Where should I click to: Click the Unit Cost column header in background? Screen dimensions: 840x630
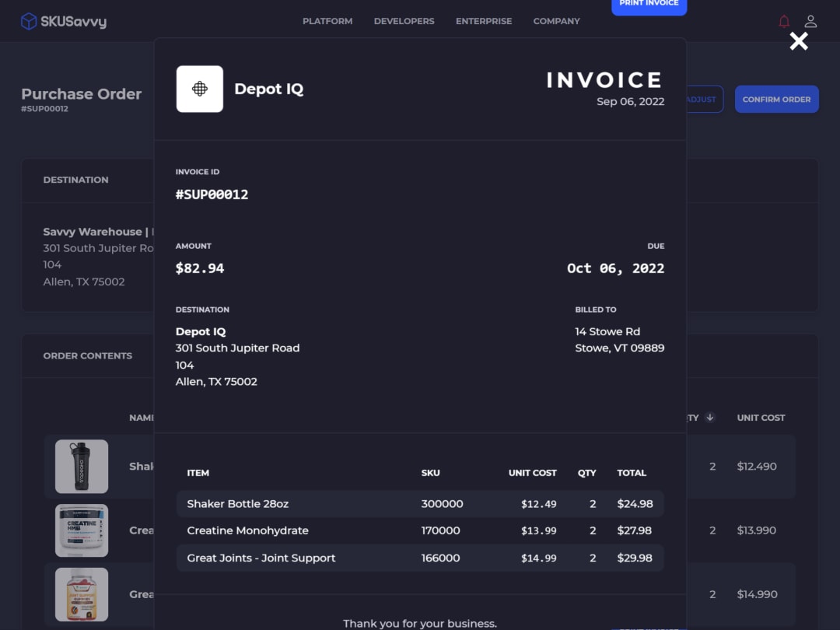(761, 418)
